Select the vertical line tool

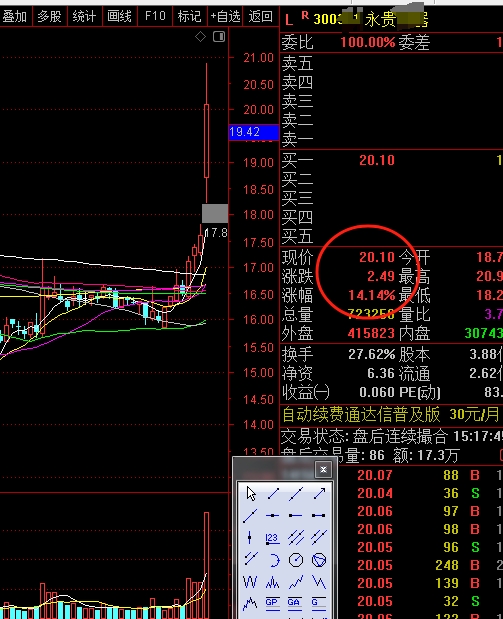250,537
